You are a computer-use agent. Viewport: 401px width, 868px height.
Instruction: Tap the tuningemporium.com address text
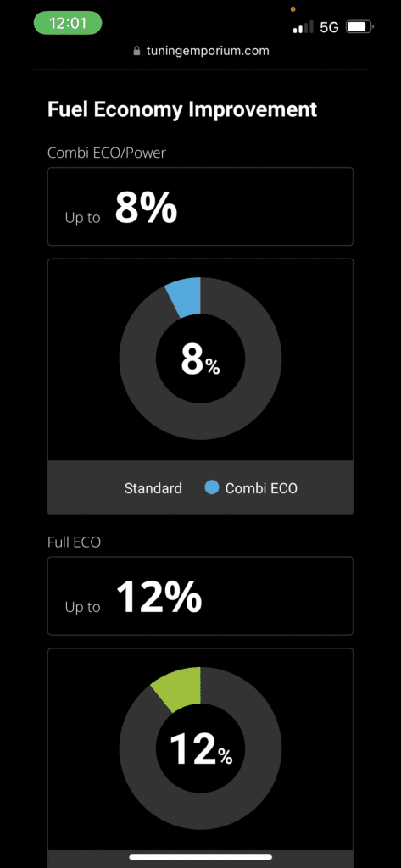click(x=209, y=51)
